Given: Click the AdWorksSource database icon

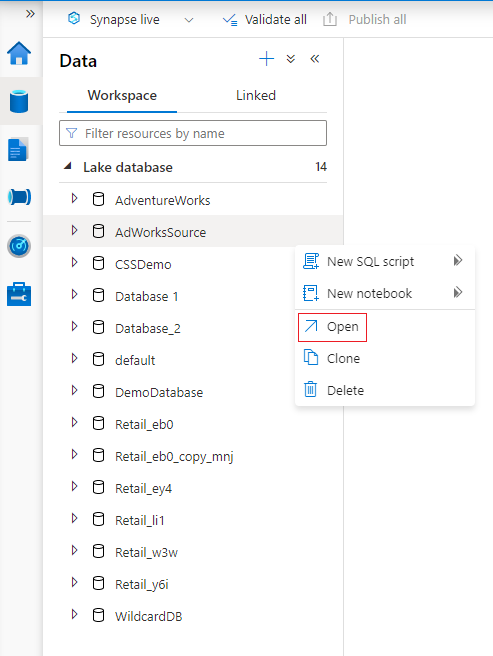Looking at the screenshot, I should (98, 231).
